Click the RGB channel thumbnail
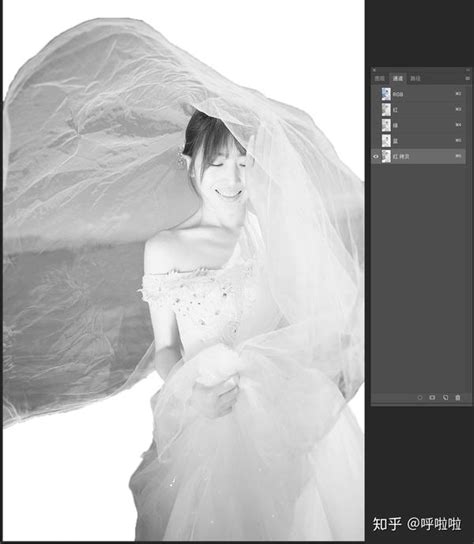Viewport: 474px width, 544px height. [x=386, y=94]
